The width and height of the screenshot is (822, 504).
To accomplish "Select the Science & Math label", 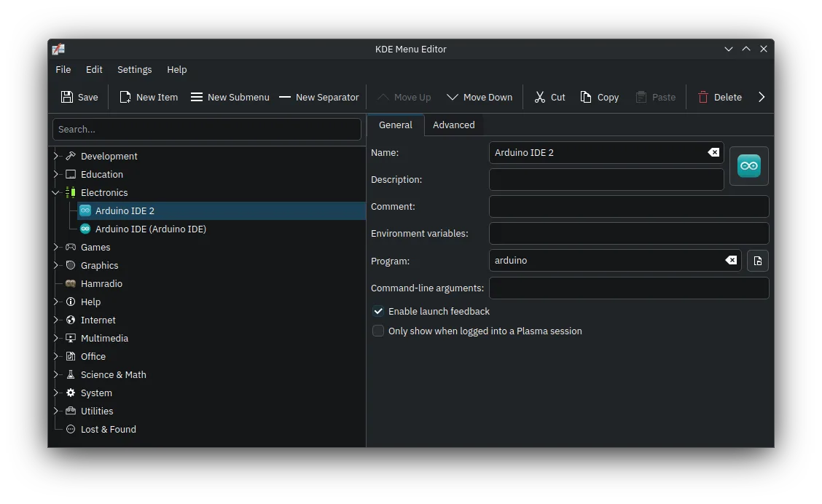I will pos(113,374).
